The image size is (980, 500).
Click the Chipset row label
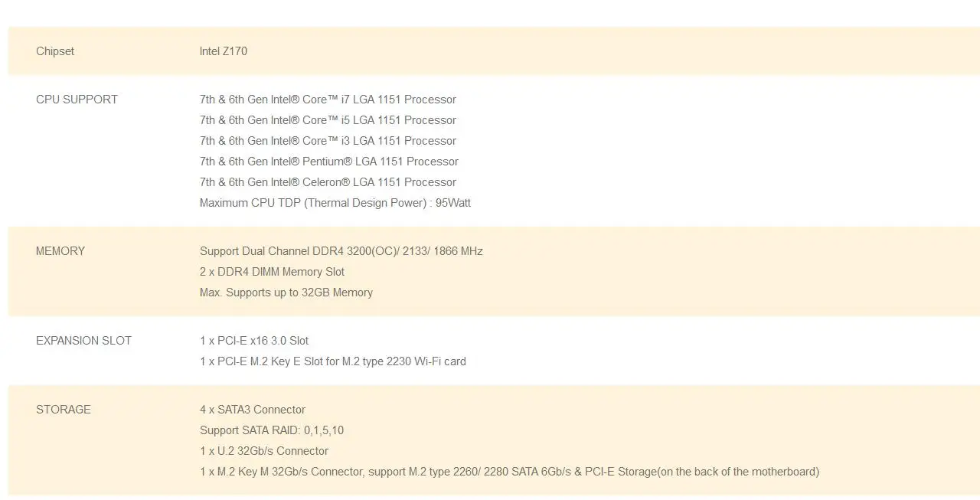[55, 51]
